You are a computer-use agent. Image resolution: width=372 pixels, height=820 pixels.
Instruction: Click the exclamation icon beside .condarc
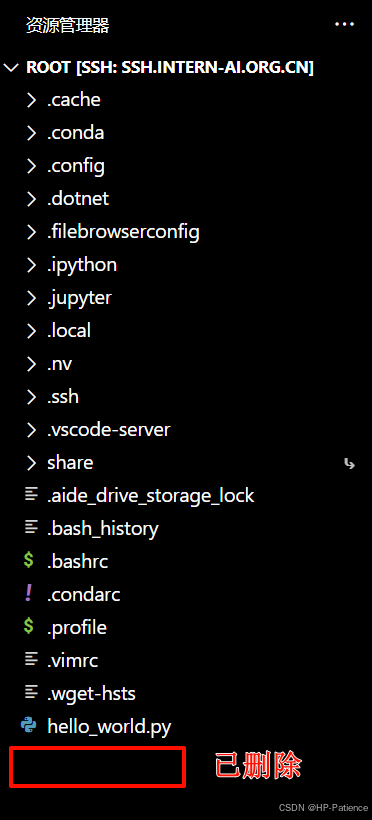pos(28,594)
